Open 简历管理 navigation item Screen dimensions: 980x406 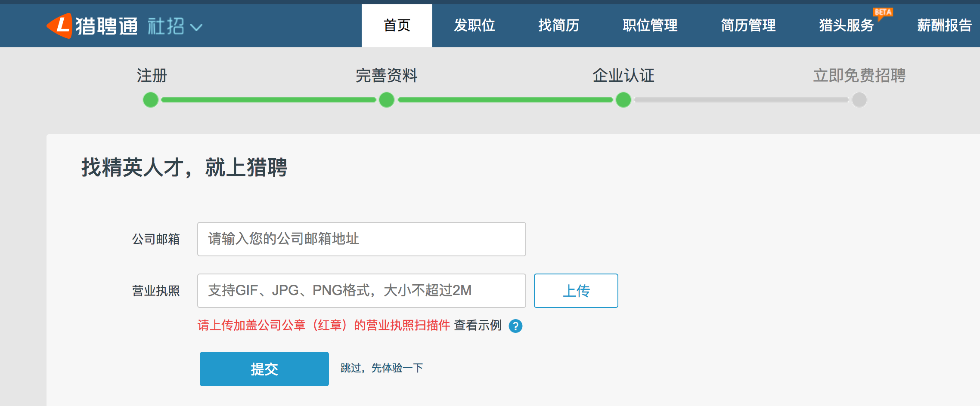coord(748,25)
